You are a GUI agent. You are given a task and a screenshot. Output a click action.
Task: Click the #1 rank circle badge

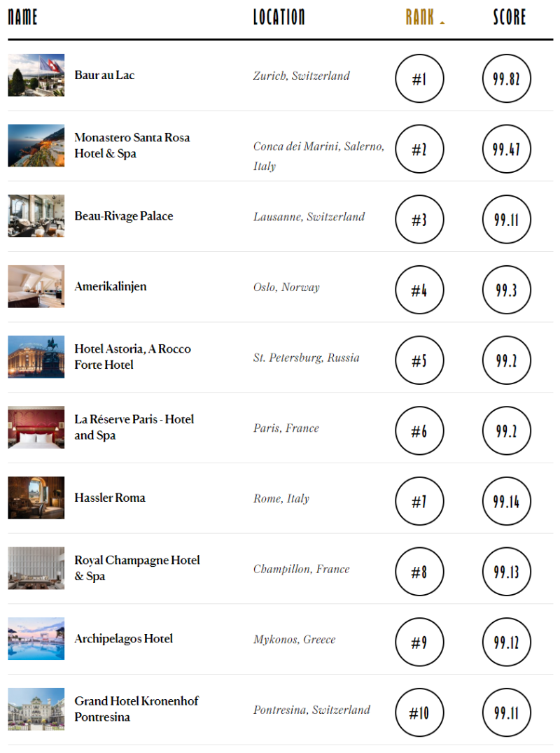click(419, 78)
